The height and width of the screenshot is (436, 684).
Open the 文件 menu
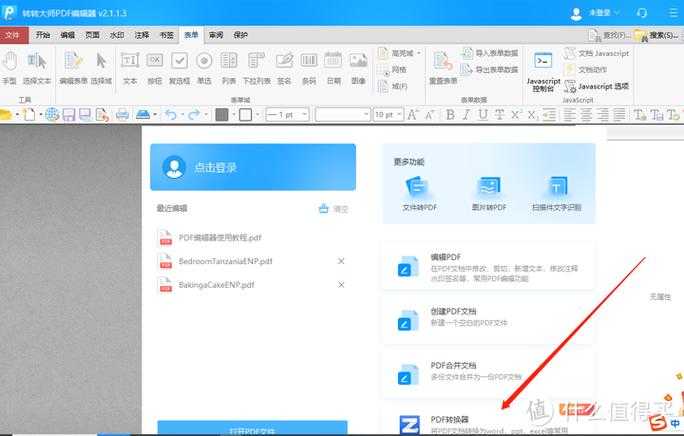pyautogui.click(x=13, y=34)
